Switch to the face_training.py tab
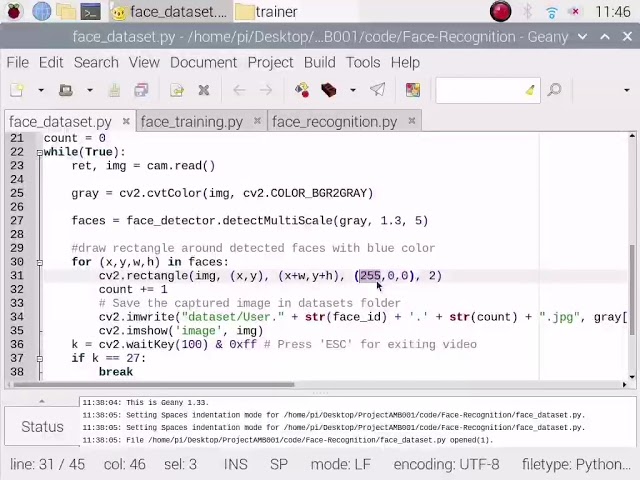Screen dimensions: 640x480 [191, 122]
